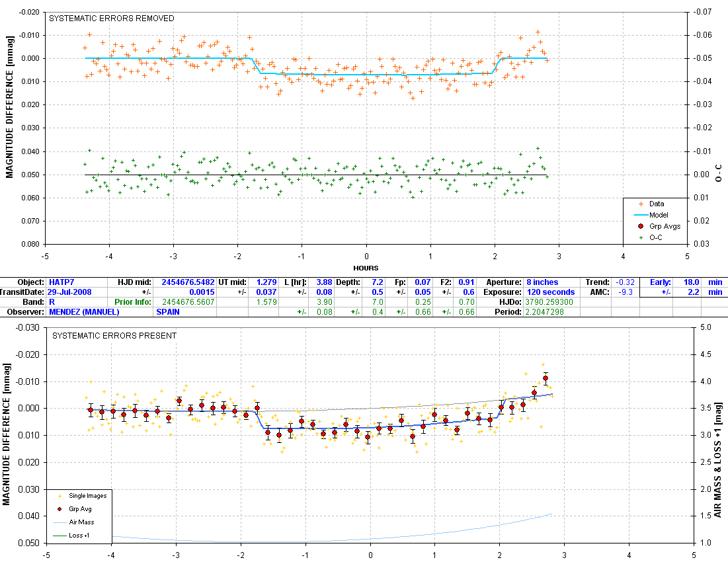The image size is (728, 562).
Task: Click the 'Object:' label
Action: (x=31, y=282)
